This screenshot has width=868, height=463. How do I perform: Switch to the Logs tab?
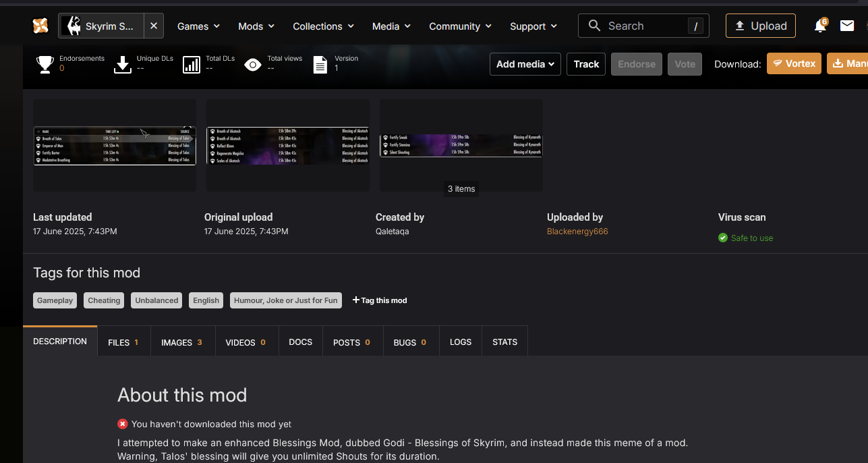461,342
